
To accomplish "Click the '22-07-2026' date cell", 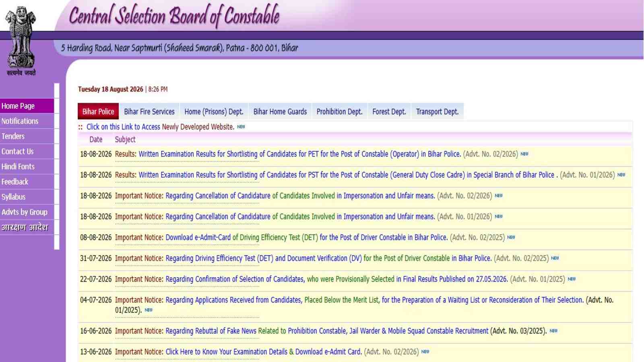I will (x=96, y=280).
